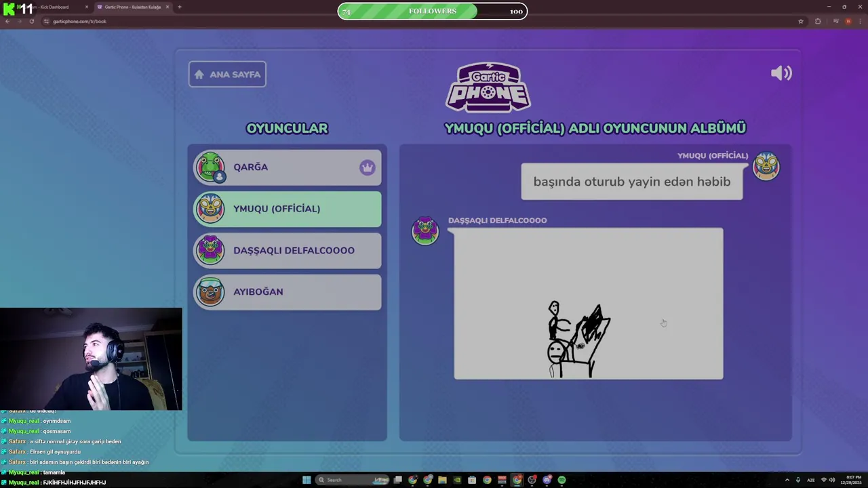Open Task View on the taskbar
868x488 pixels.
(x=397, y=480)
